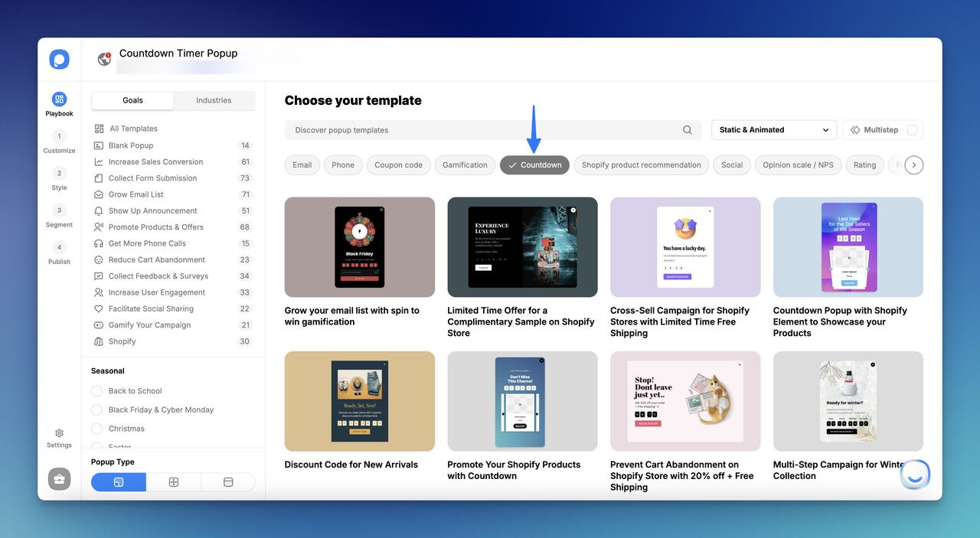Open spin to win gamification template

(360, 247)
